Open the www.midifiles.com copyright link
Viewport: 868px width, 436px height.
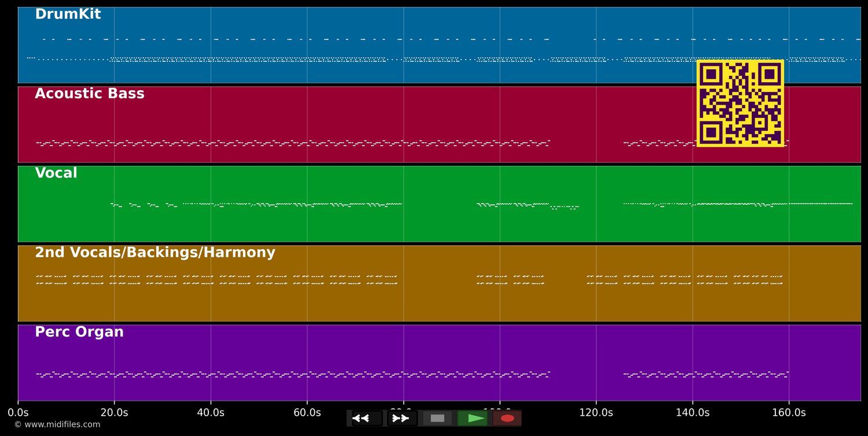[x=57, y=424]
